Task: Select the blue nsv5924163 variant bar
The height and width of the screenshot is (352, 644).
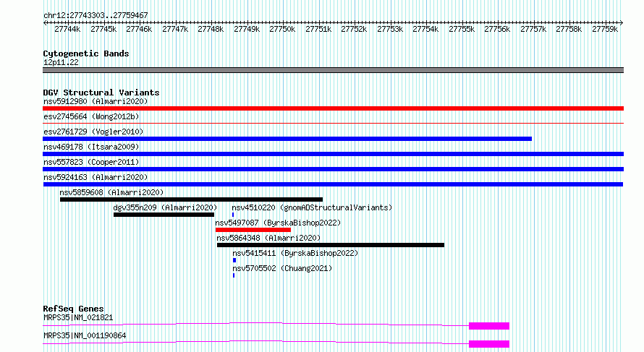Action: click(x=333, y=184)
